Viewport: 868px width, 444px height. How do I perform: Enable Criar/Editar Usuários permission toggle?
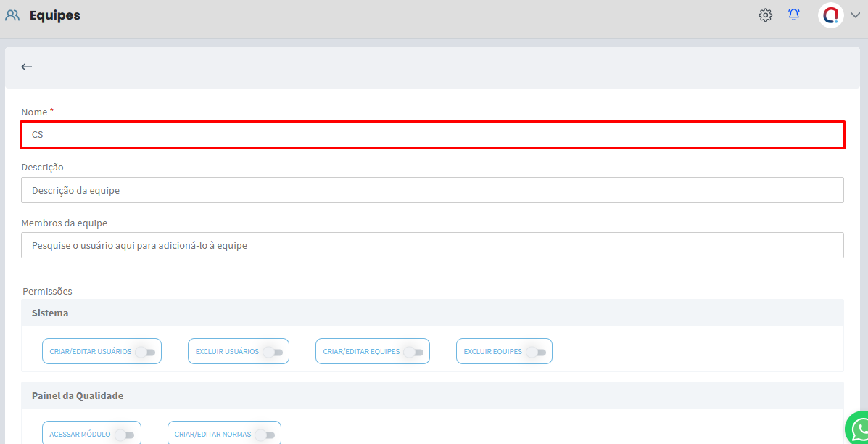pos(146,352)
